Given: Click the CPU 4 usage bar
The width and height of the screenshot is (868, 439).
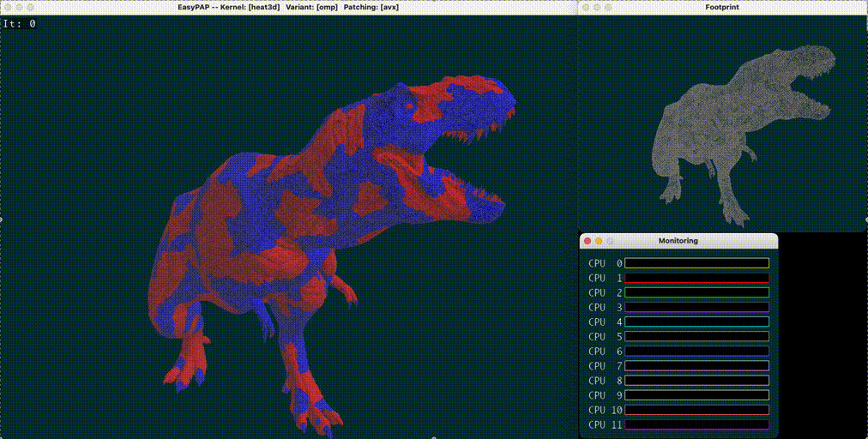Looking at the screenshot, I should pos(696,322).
